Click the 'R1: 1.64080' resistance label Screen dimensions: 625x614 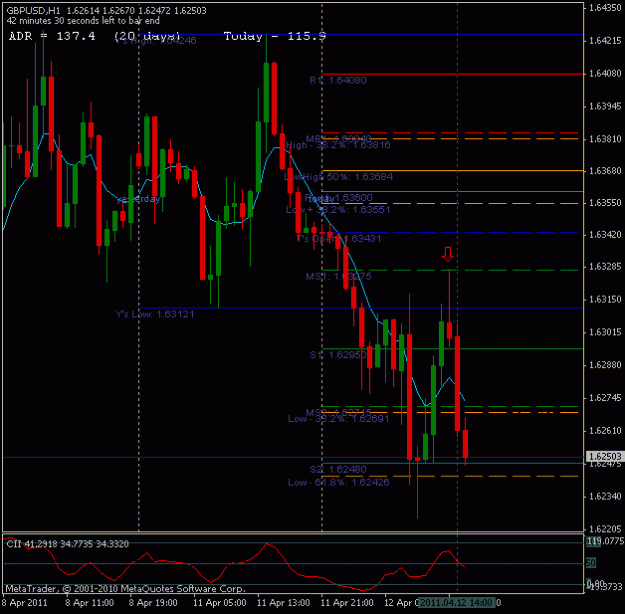click(338, 80)
